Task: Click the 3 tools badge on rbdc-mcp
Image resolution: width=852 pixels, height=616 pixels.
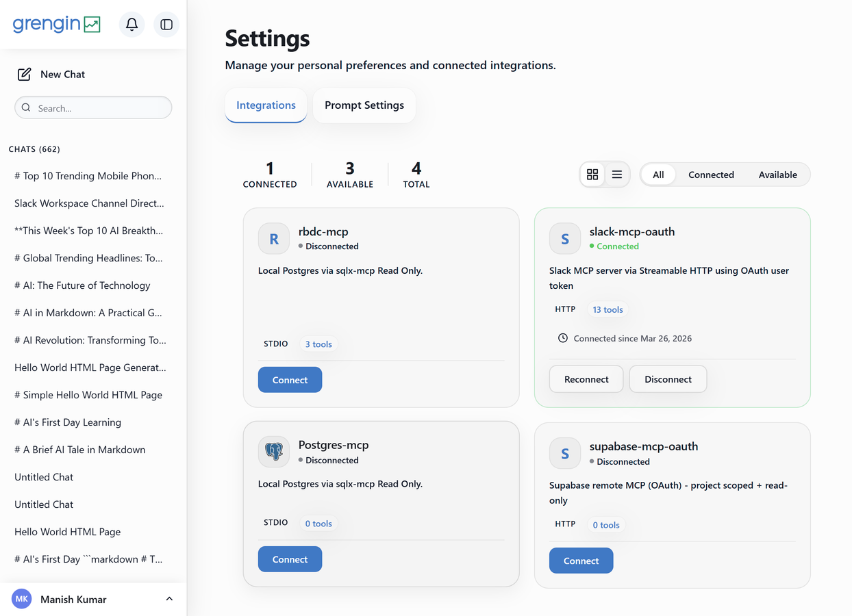Action: click(318, 344)
